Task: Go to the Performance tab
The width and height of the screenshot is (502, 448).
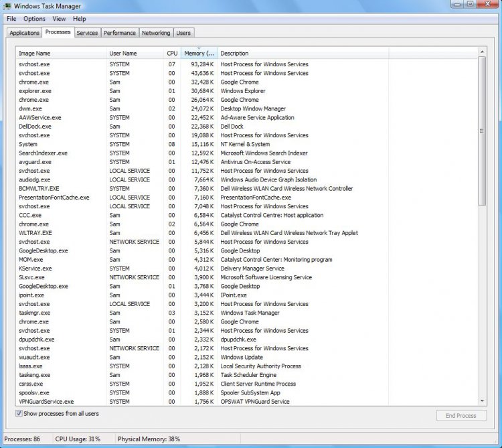Action: (120, 33)
